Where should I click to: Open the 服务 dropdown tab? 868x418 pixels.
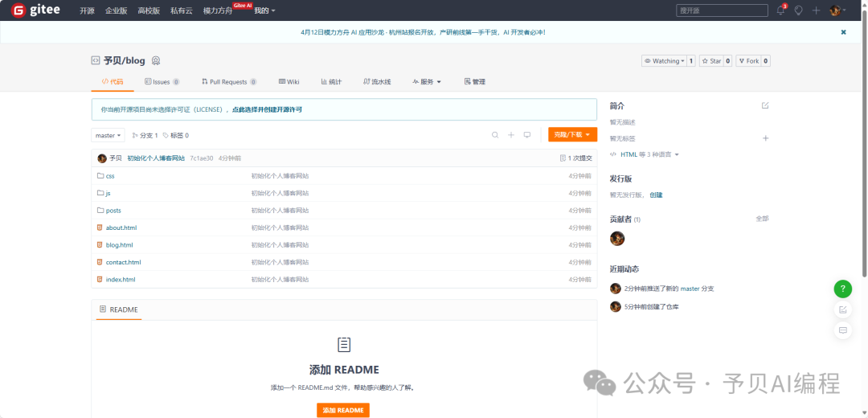point(426,82)
